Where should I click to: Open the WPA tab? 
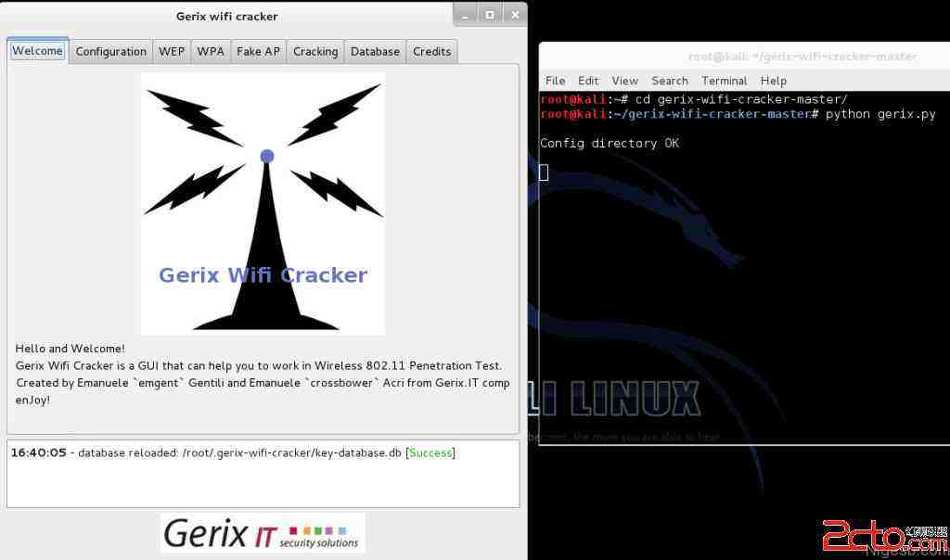(211, 52)
